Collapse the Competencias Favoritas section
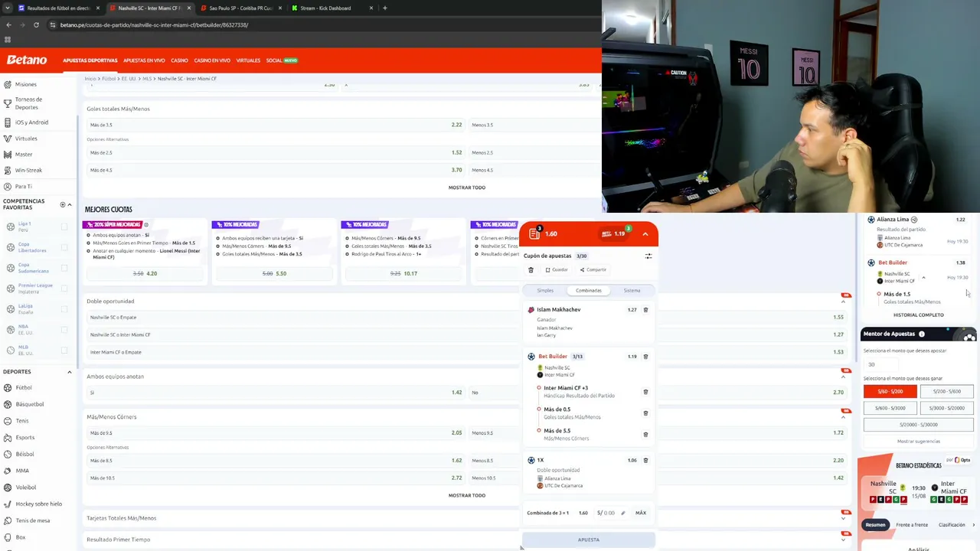 pos(70,205)
